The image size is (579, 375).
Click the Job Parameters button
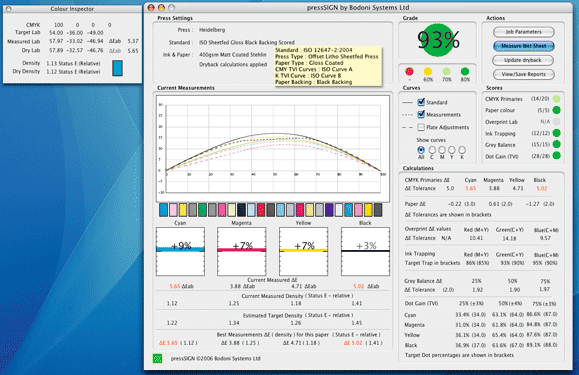(524, 32)
